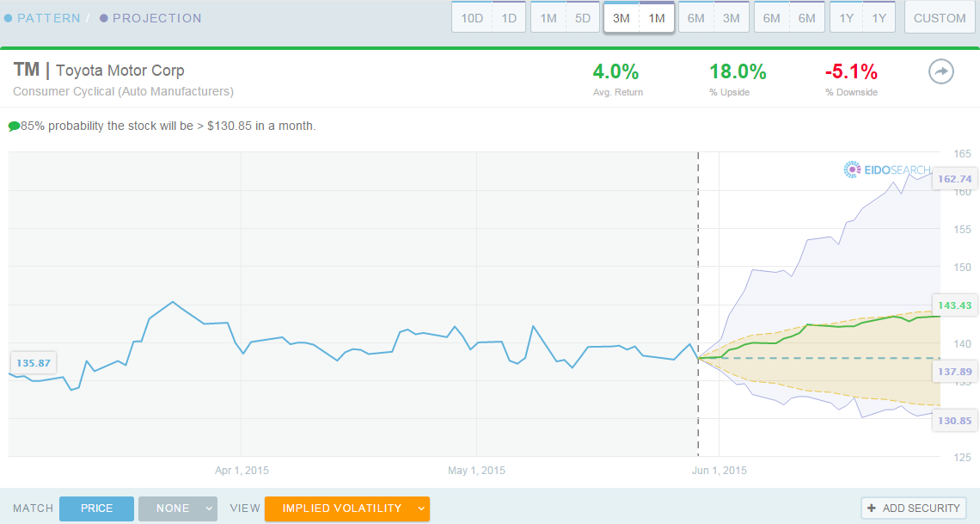Click the MATCH label
This screenshot has width=980, height=524.
[x=34, y=509]
